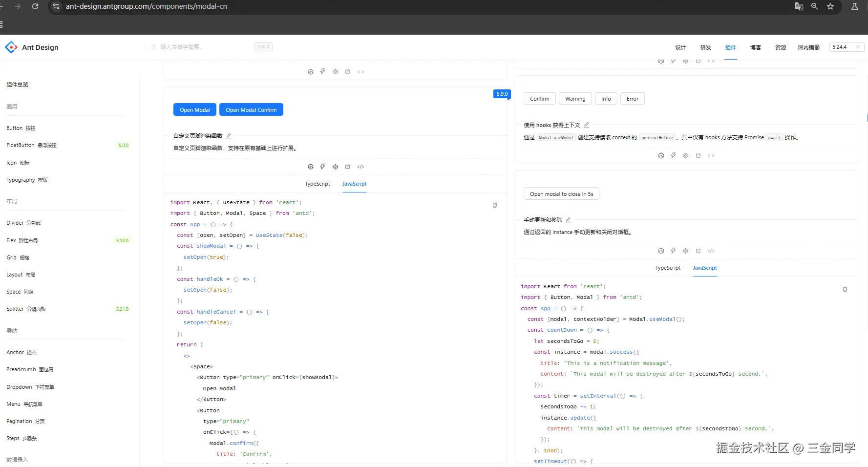The height and width of the screenshot is (467, 868).
Task: Click the Info demo button
Action: 606,99
